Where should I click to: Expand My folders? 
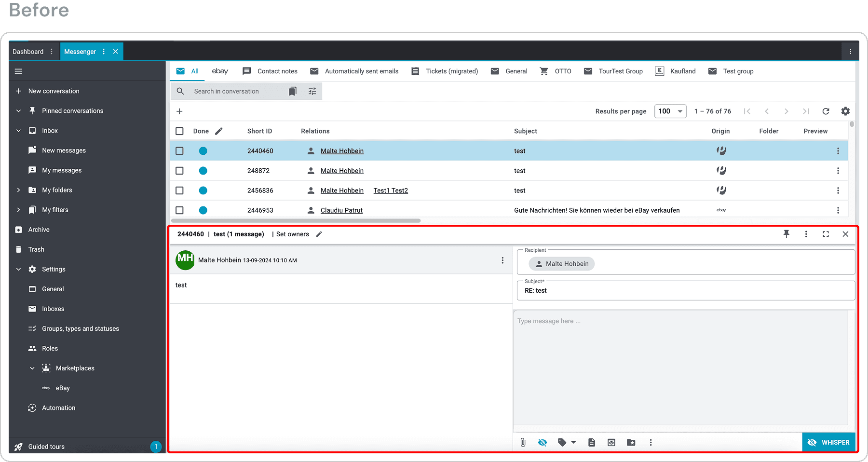click(18, 190)
